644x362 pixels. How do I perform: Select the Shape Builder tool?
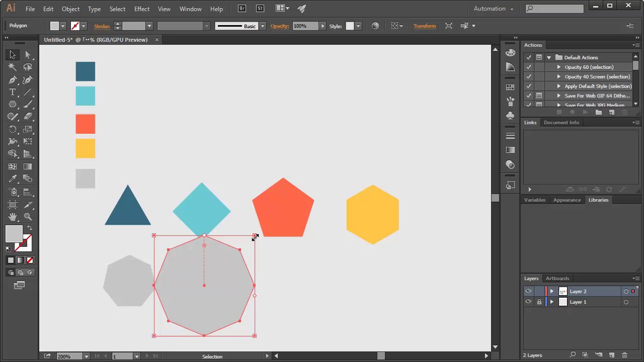[13, 154]
